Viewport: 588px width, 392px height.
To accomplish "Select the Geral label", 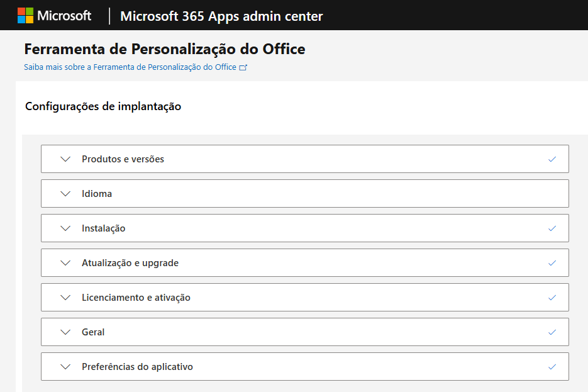I will pyautogui.click(x=93, y=332).
